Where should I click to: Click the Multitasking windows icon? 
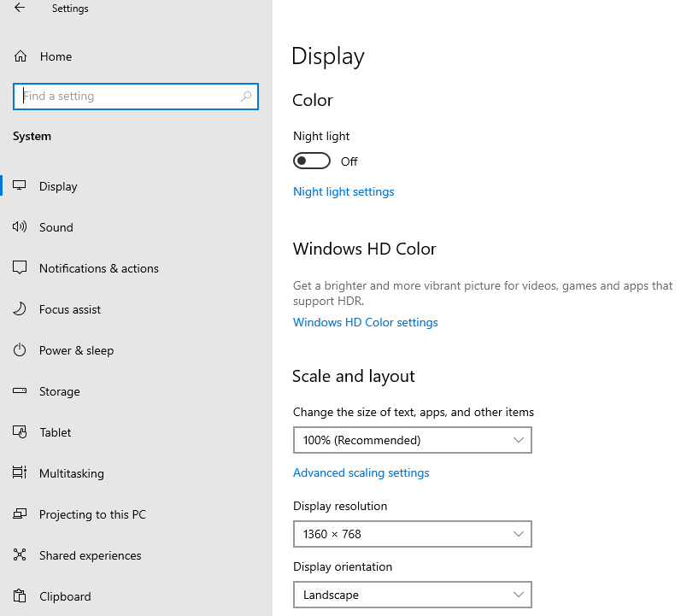(20, 472)
